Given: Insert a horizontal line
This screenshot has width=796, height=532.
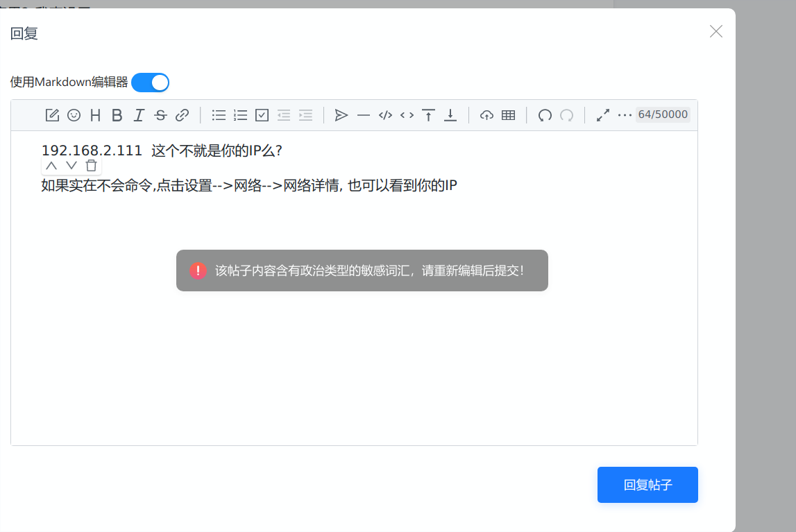Looking at the screenshot, I should [364, 116].
